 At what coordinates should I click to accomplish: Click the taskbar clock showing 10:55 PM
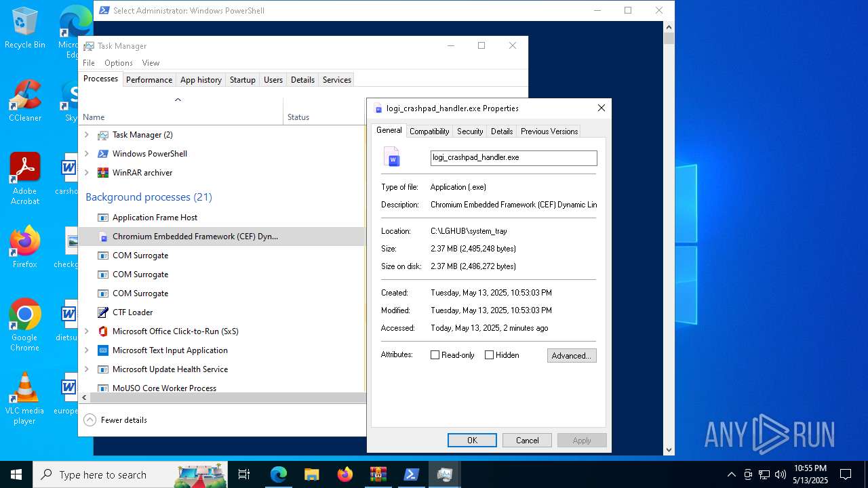coord(810,474)
